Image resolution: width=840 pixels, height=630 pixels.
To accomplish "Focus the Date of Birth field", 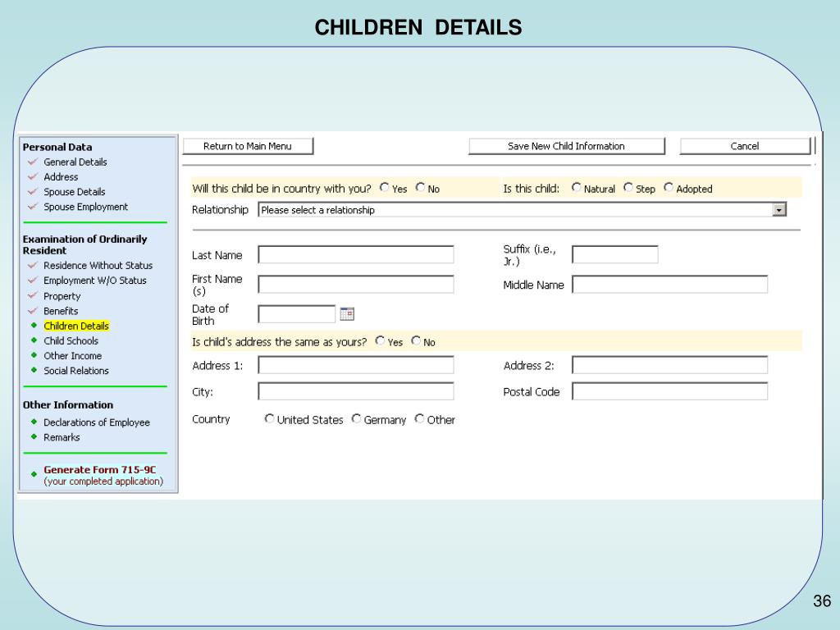I will tap(297, 314).
